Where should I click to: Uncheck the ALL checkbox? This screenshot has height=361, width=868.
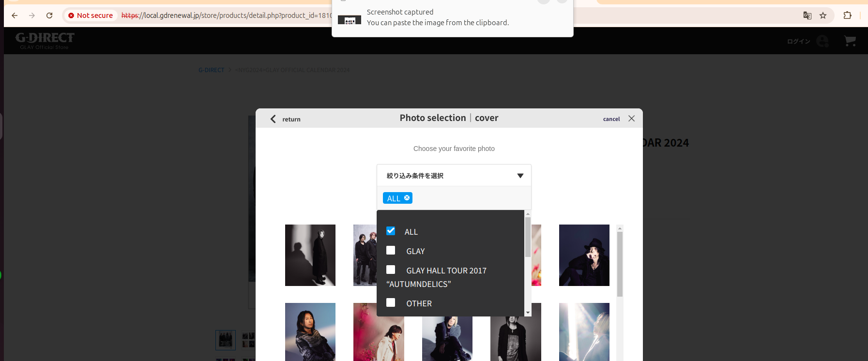[391, 231]
